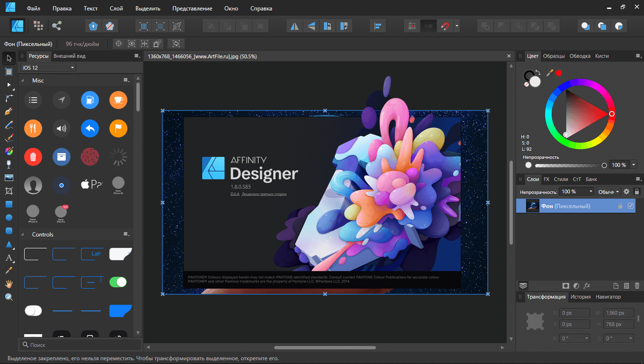Select the Color Picker eyedropper tool
The image size is (644, 364).
click(x=9, y=270)
